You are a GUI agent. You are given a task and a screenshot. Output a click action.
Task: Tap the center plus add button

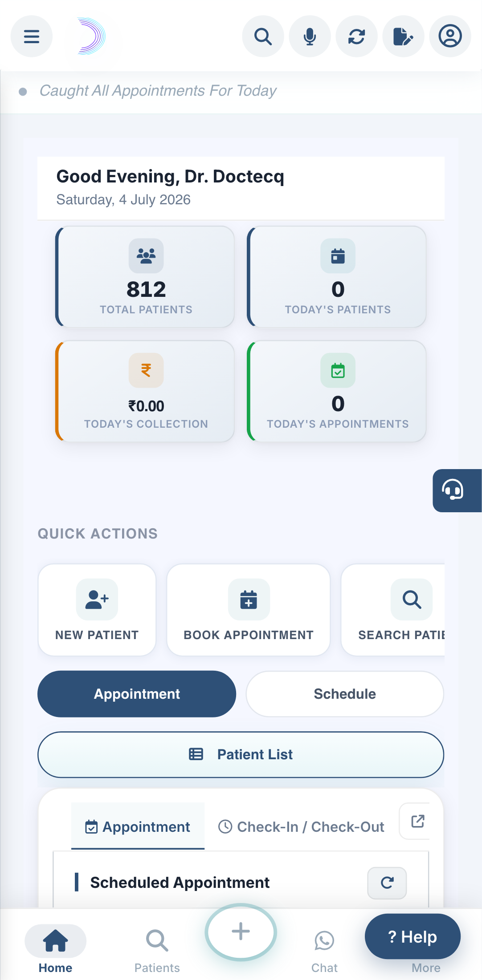pyautogui.click(x=241, y=931)
